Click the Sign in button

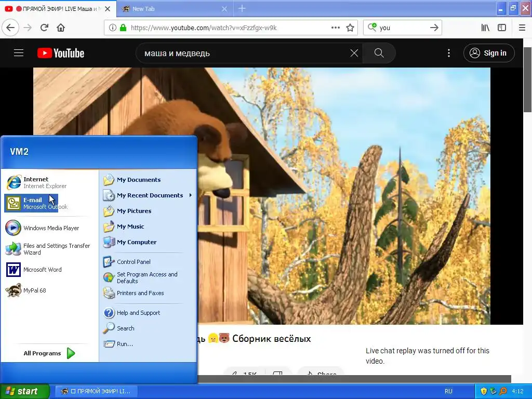(489, 53)
